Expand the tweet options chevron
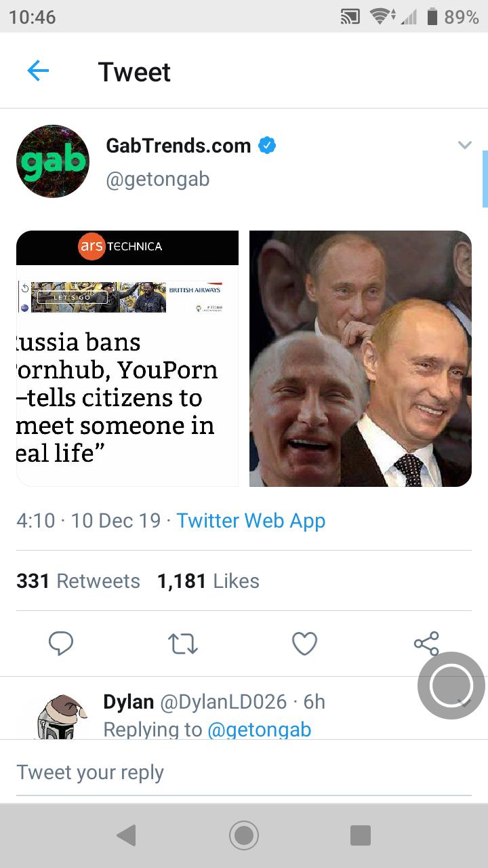Screen dimensions: 488x868 click(464, 145)
